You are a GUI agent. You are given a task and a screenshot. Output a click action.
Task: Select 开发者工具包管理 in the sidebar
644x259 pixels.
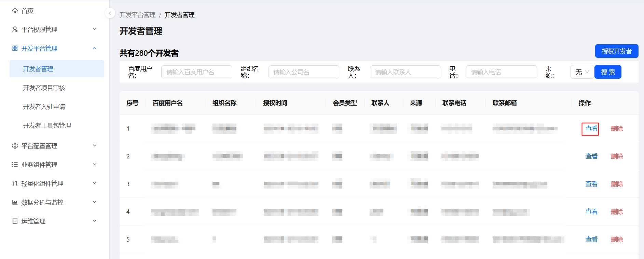[47, 126]
